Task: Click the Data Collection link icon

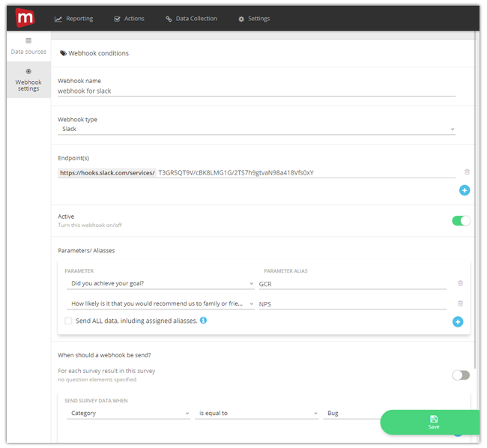Action: pos(169,19)
